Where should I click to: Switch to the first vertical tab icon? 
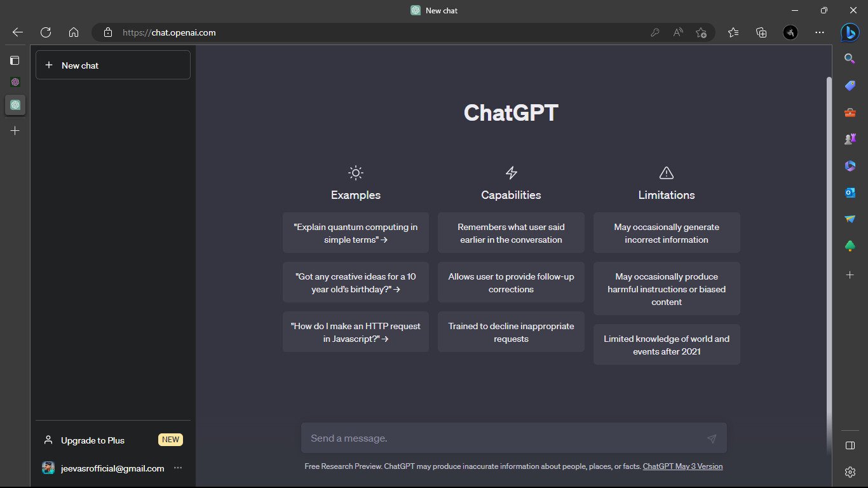(x=15, y=82)
